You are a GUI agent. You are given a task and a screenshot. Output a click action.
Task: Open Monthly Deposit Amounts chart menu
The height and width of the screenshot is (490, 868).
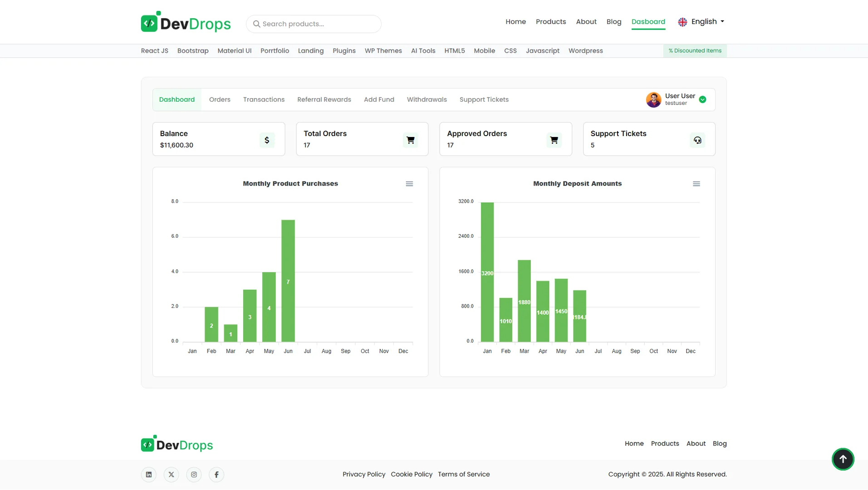click(x=696, y=184)
